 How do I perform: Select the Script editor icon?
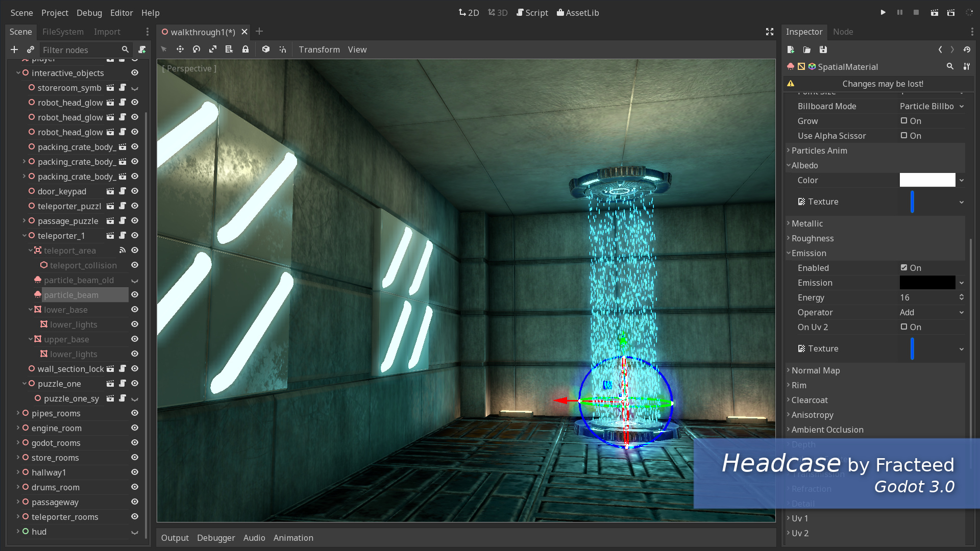(522, 12)
